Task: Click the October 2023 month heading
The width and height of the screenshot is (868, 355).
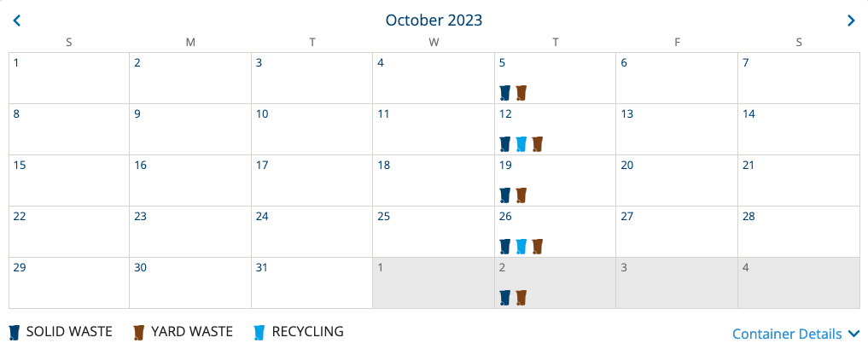Action: (434, 20)
